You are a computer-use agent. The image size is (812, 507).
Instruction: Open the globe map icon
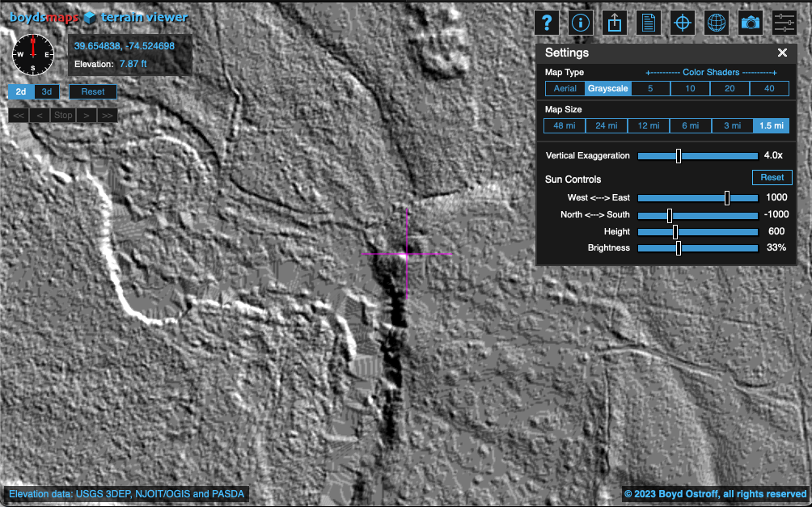pos(716,23)
